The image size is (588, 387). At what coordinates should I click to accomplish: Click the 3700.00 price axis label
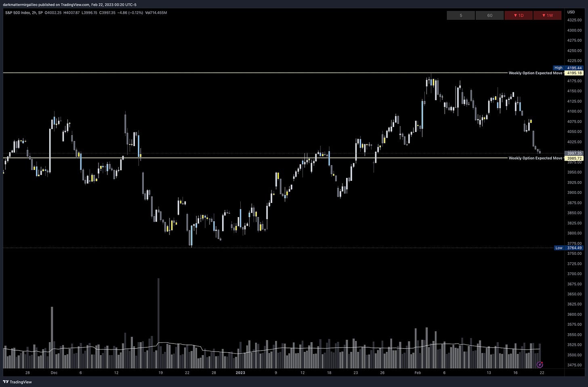pyautogui.click(x=574, y=274)
